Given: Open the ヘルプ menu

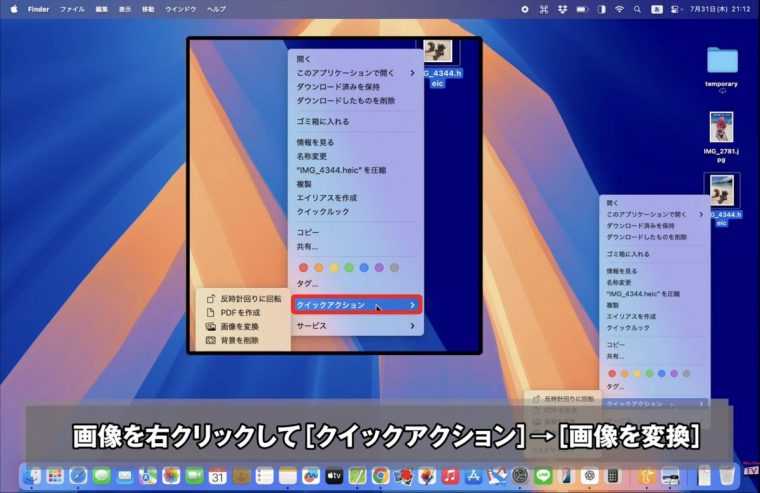Looking at the screenshot, I should 216,9.
